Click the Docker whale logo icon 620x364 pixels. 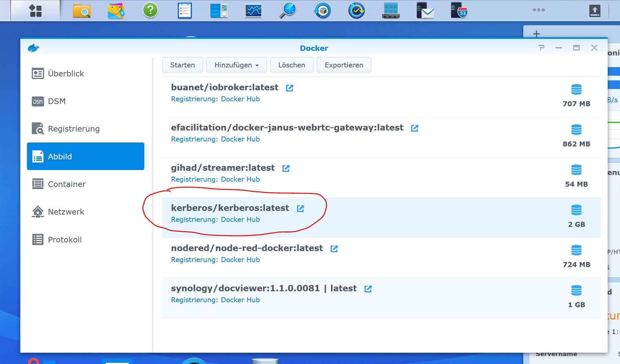[33, 48]
